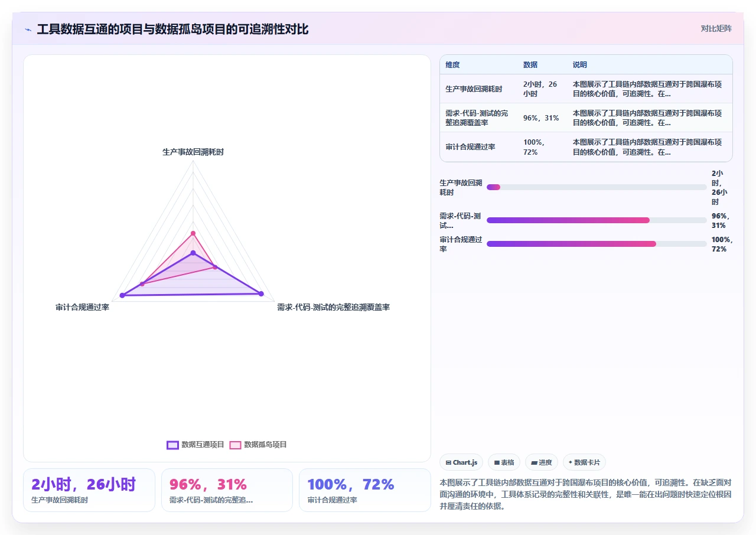The image size is (756, 535).
Task: Toggle the 数据孤岛项目 legend entry
Action: [258, 445]
